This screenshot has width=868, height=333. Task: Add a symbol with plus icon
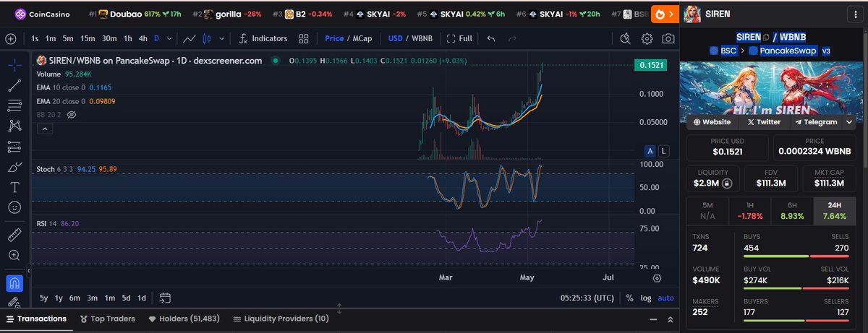point(10,38)
